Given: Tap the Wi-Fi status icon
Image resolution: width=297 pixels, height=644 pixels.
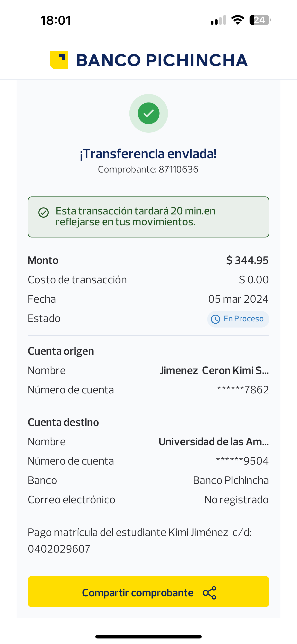Looking at the screenshot, I should (x=238, y=20).
